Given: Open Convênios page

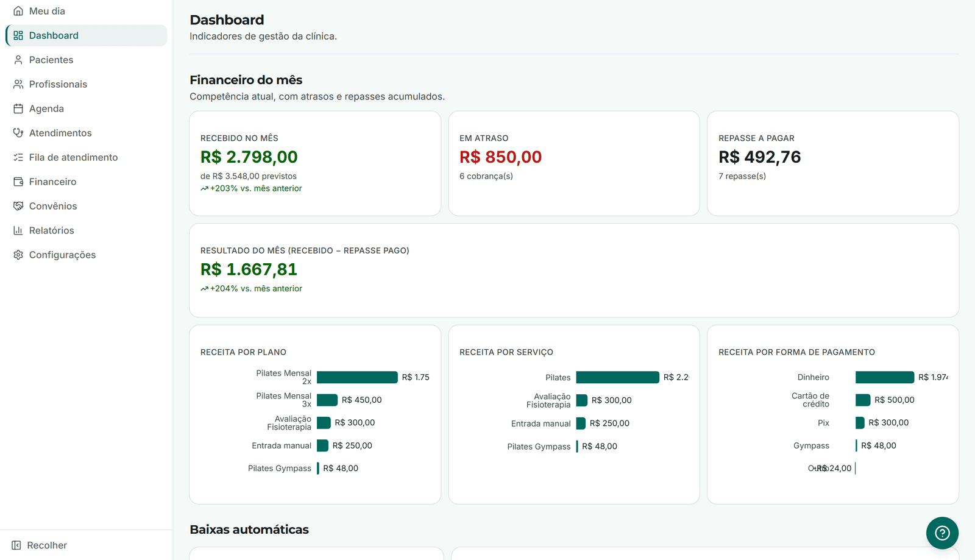Looking at the screenshot, I should 87,206.
